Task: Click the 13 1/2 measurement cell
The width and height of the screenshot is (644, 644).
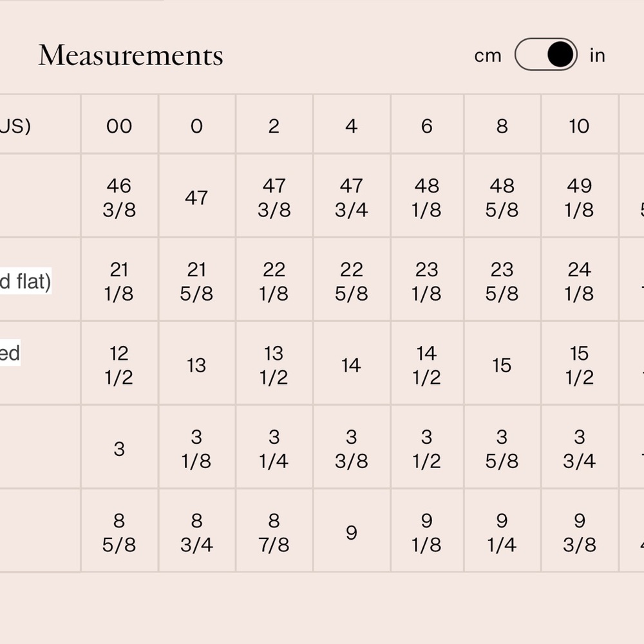Action: coord(274,363)
